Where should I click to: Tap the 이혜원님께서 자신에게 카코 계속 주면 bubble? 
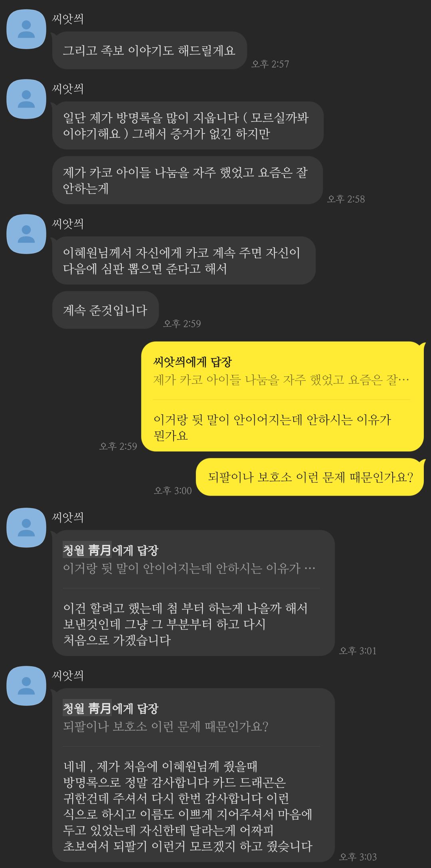click(184, 260)
